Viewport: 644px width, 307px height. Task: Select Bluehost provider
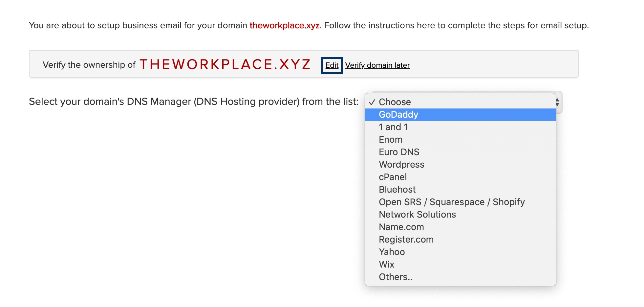click(460, 189)
